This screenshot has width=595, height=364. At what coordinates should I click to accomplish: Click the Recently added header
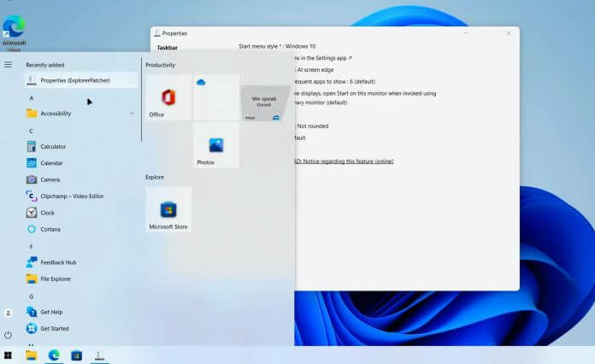[x=45, y=65]
